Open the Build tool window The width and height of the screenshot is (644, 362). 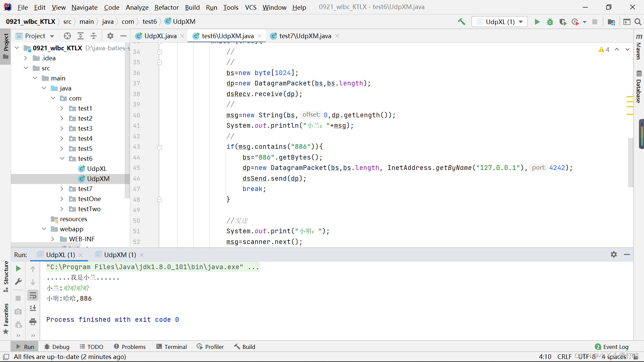[245, 347]
